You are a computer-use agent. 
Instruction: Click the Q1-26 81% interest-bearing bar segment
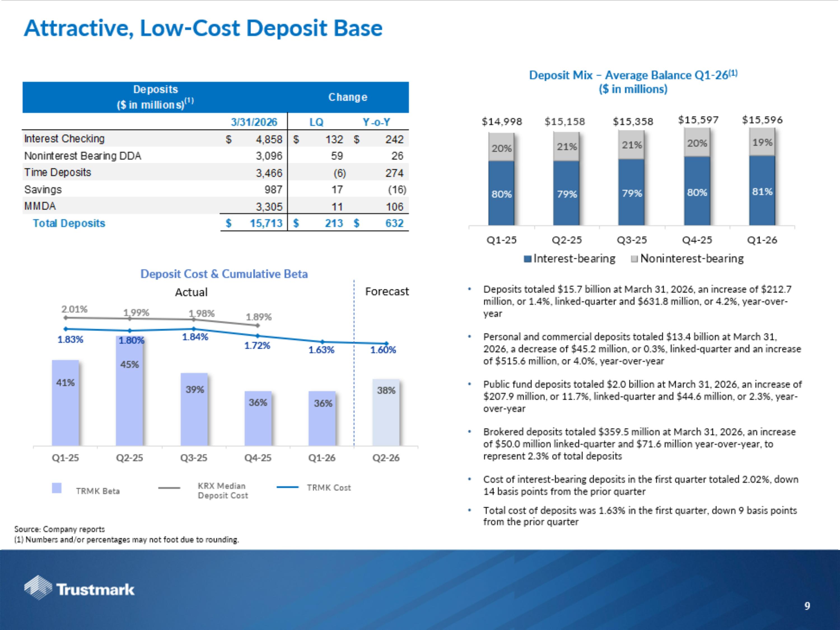click(x=762, y=191)
